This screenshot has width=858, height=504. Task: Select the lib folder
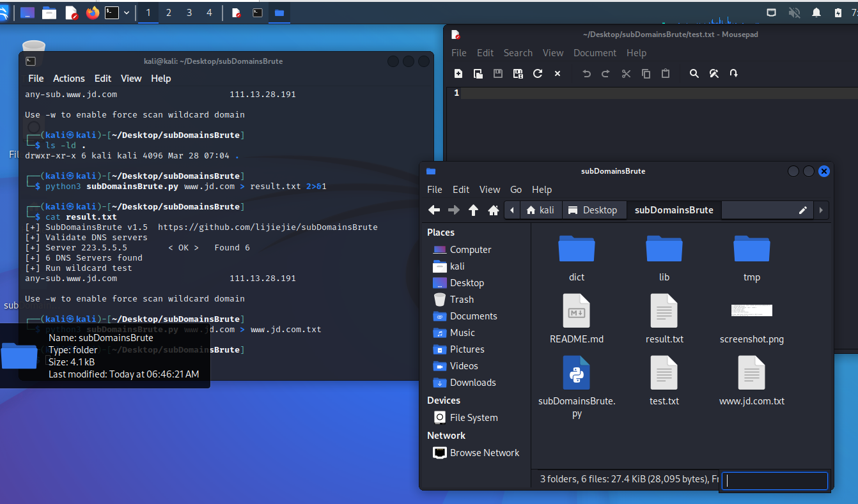point(664,248)
